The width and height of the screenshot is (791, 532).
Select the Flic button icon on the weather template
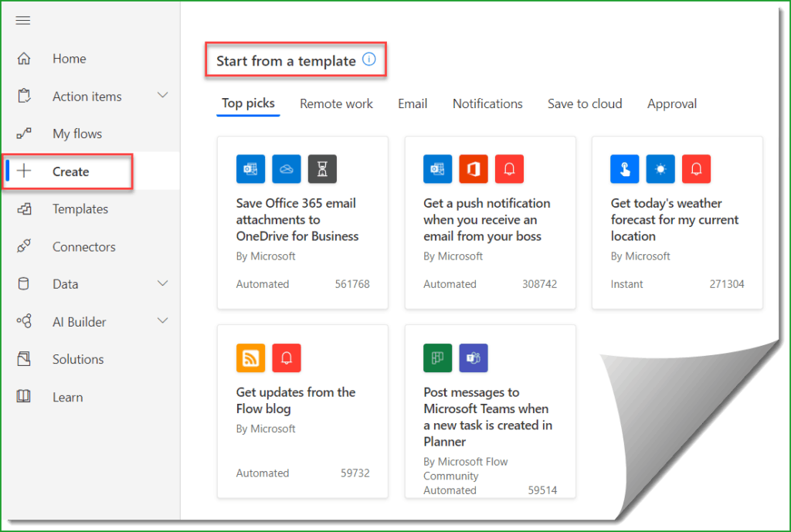pyautogui.click(x=624, y=168)
